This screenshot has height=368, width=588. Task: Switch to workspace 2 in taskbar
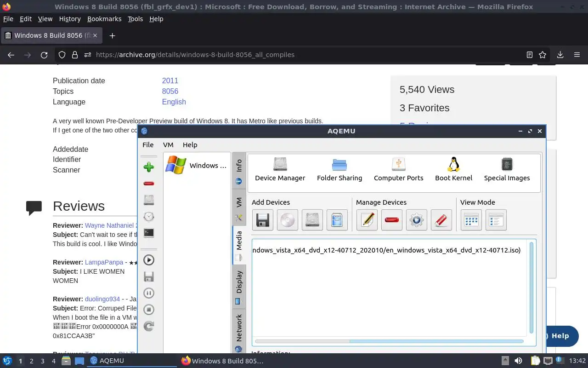[x=31, y=361]
